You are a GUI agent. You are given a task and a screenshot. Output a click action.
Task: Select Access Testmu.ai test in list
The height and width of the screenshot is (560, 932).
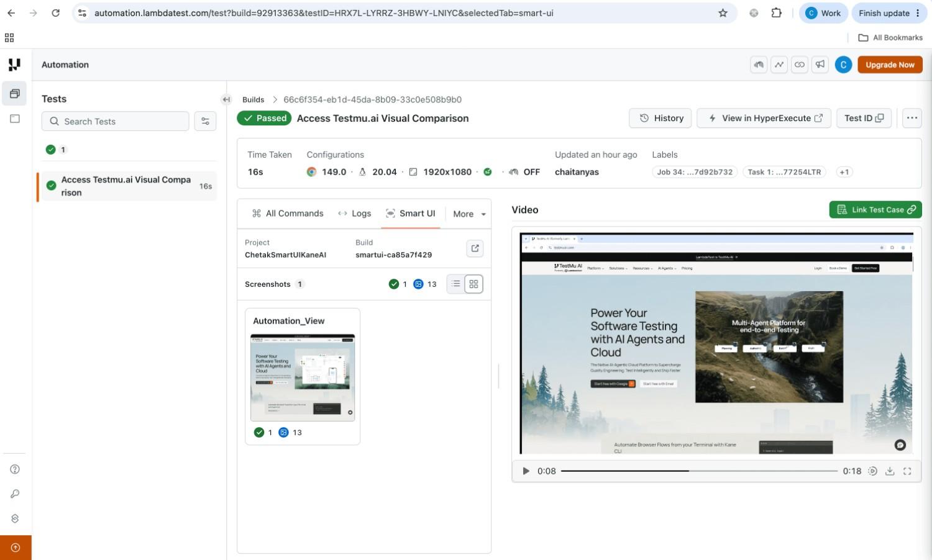coord(127,186)
